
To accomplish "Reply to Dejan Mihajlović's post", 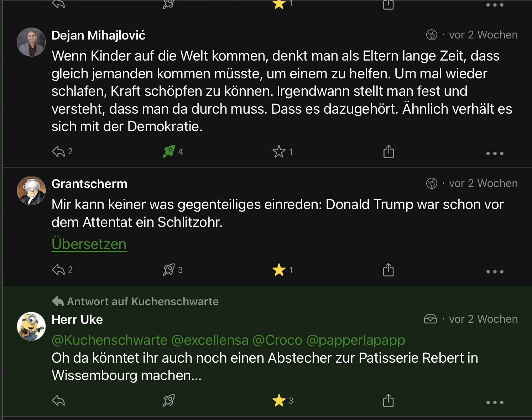I will [58, 152].
